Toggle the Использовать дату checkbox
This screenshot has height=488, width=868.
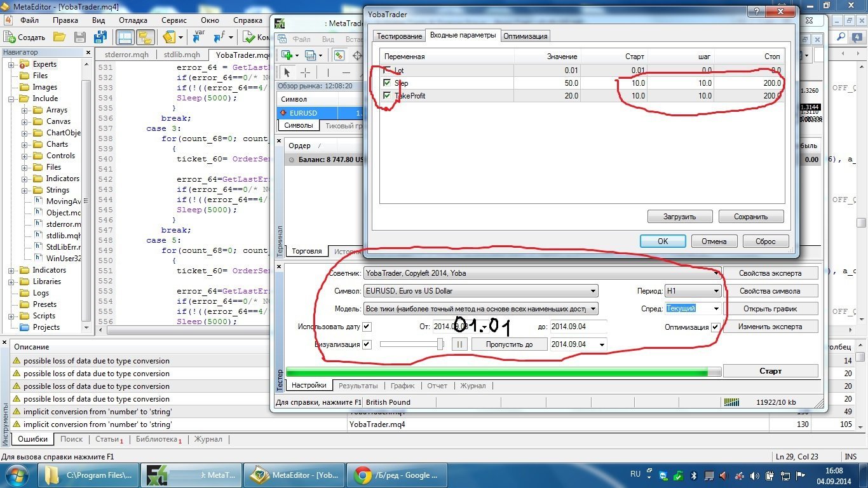pos(367,327)
